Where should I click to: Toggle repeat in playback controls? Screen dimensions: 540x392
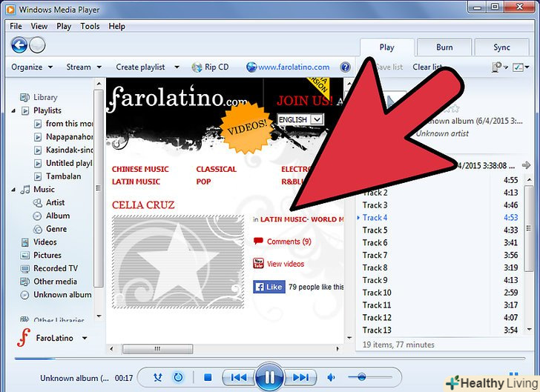(x=178, y=377)
